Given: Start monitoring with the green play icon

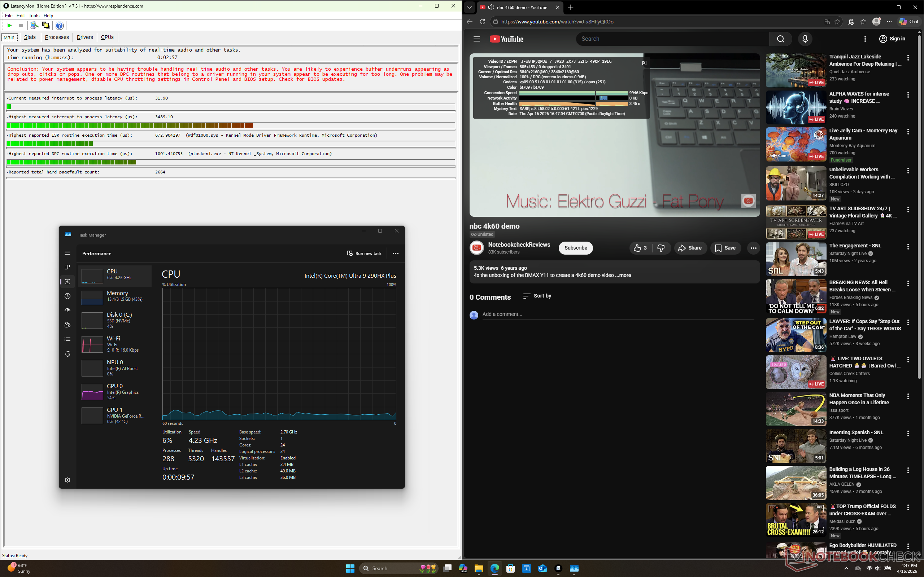Looking at the screenshot, I should (x=9, y=26).
